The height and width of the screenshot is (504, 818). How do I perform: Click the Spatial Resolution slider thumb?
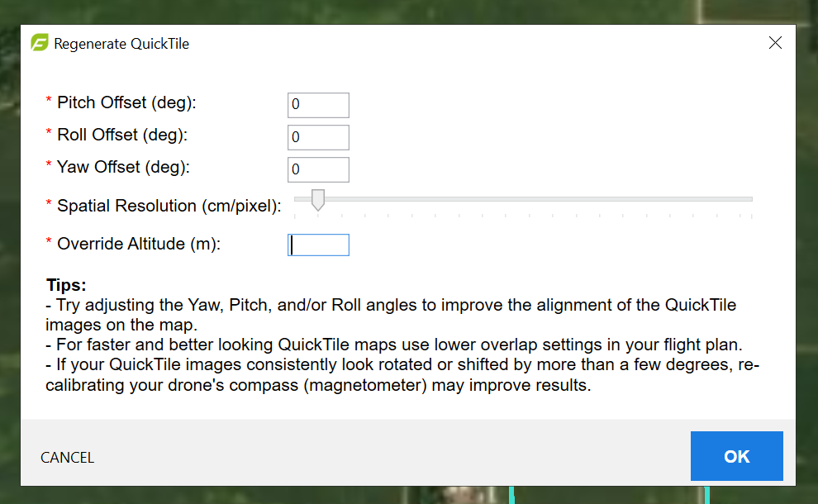point(318,200)
